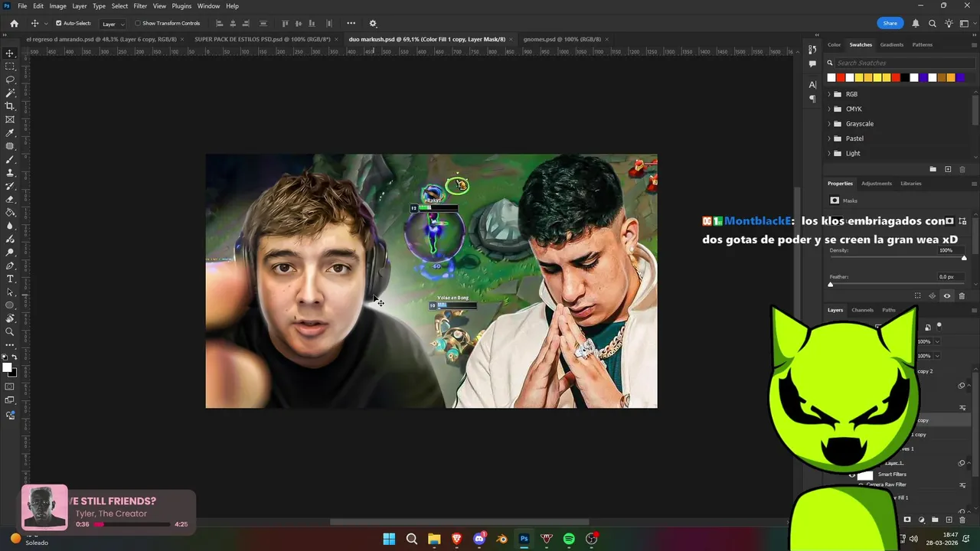The height and width of the screenshot is (551, 980).
Task: Toggle Smart Filters visibility eye
Action: point(851,475)
